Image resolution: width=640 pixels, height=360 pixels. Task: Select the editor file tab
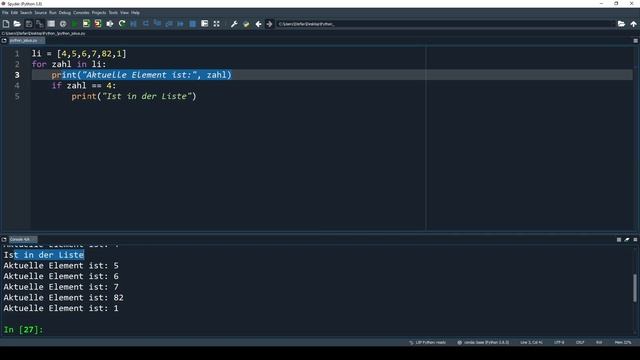point(26,40)
